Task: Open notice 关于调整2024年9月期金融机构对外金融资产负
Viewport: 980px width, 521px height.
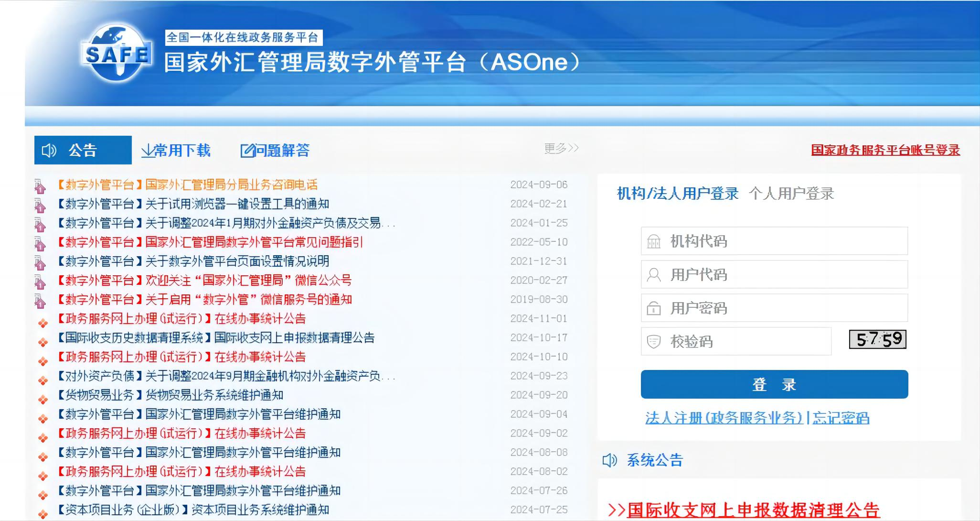Action: [226, 376]
